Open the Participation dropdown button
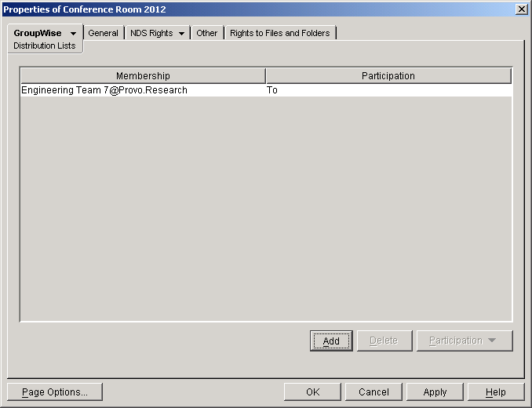 pos(465,341)
